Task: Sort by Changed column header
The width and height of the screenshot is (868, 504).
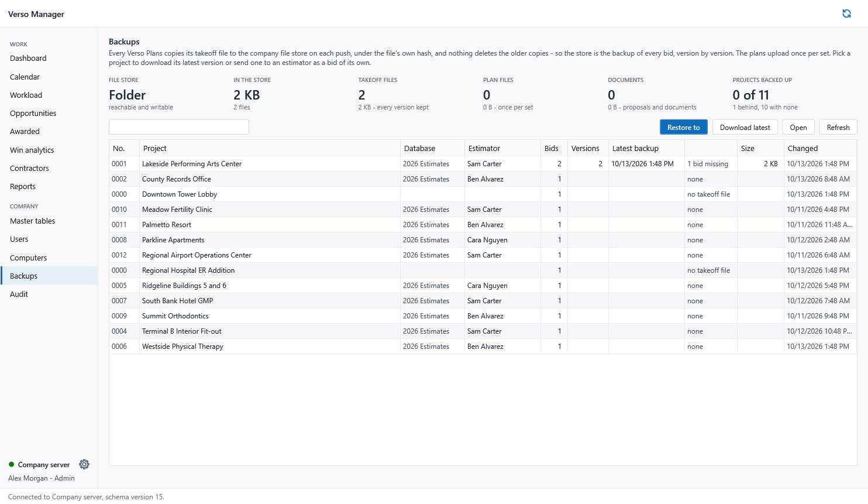Action: tap(820, 148)
